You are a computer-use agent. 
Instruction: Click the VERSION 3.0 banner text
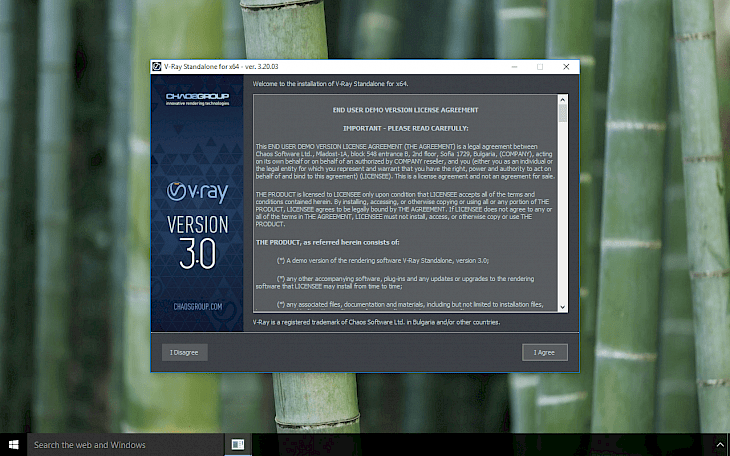pyautogui.click(x=197, y=242)
